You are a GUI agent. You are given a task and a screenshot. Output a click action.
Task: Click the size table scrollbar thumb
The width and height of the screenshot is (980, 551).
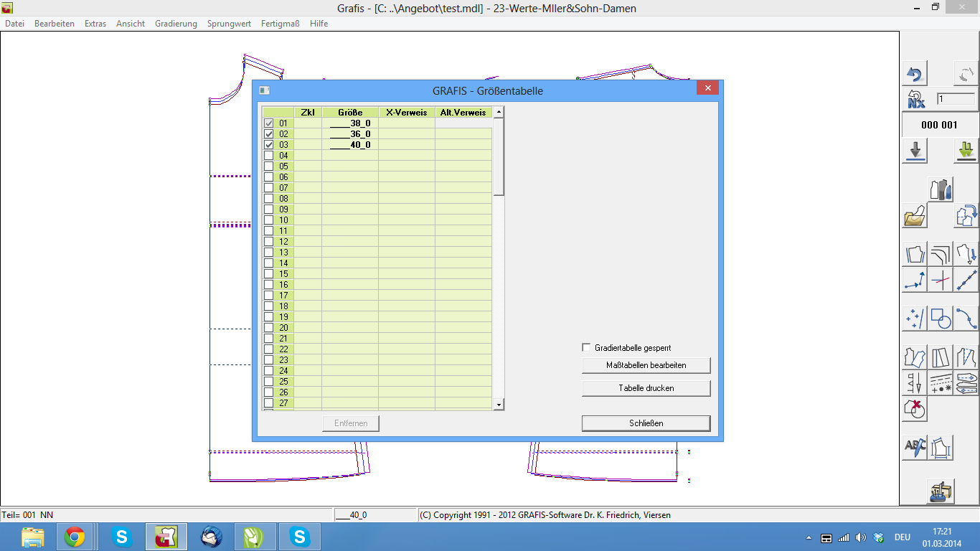pos(499,156)
